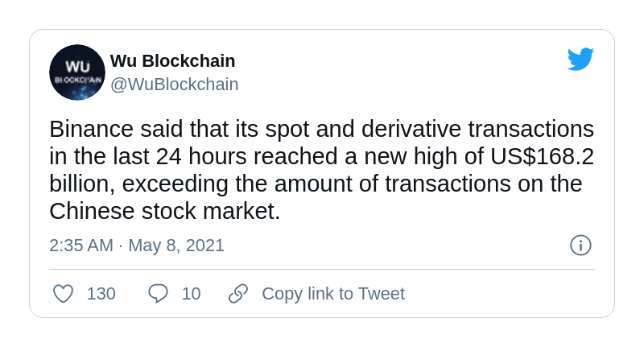This screenshot has height=347, width=644.
Task: Click the phrase Chinese stock market
Action: tap(164, 212)
